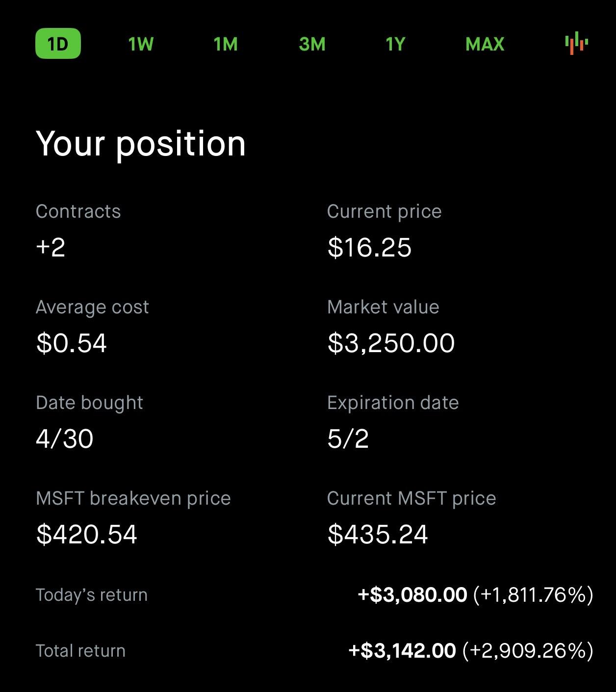
Task: Tap the Contracts value +2
Action: pos(51,247)
